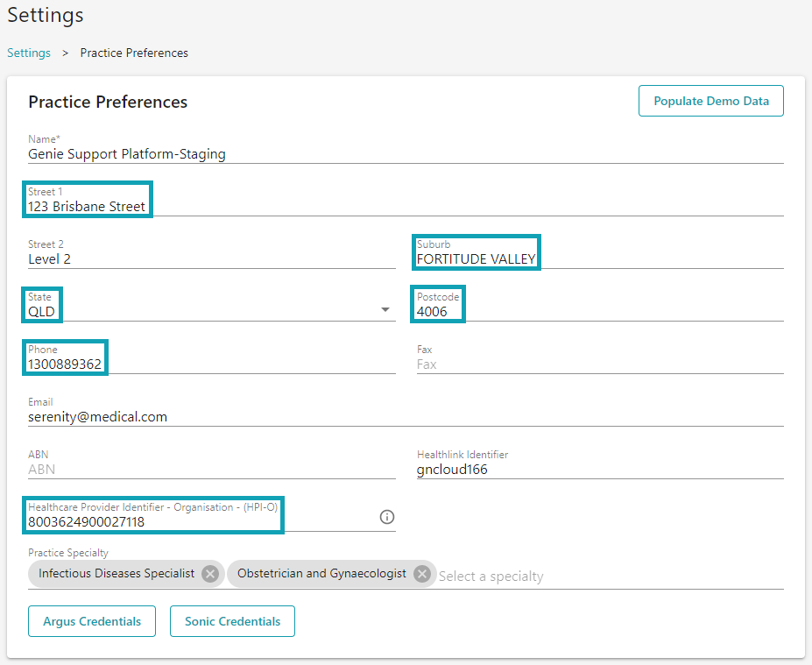Open Argus Credentials
Screen dimensions: 812x665
(91, 621)
